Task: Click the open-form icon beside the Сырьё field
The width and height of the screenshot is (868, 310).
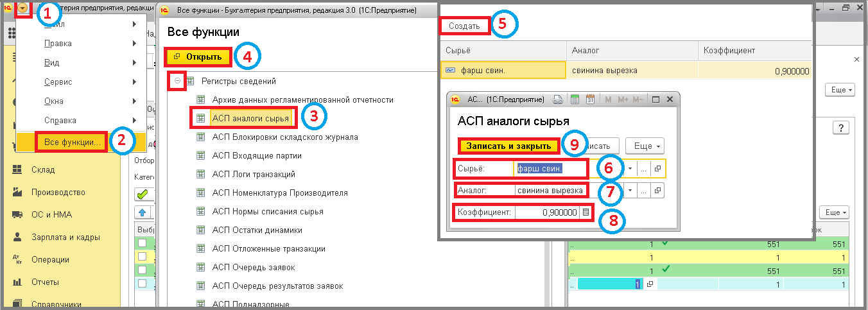Action: (657, 168)
